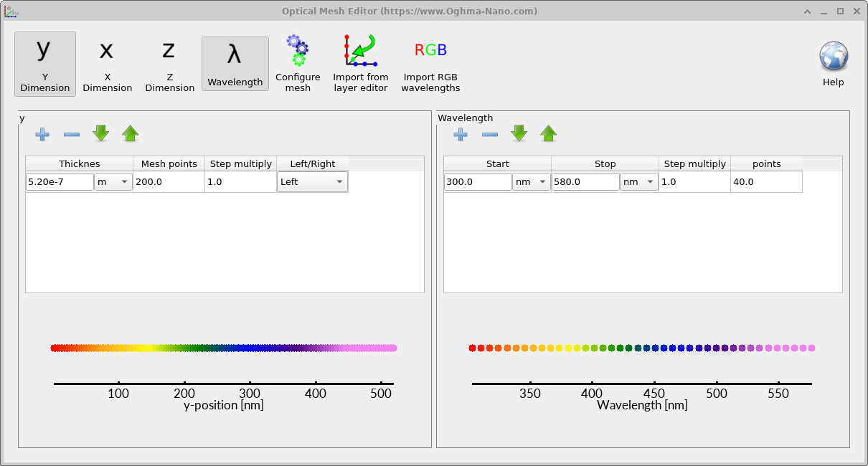Add a row in the Wavelength panel

point(461,134)
